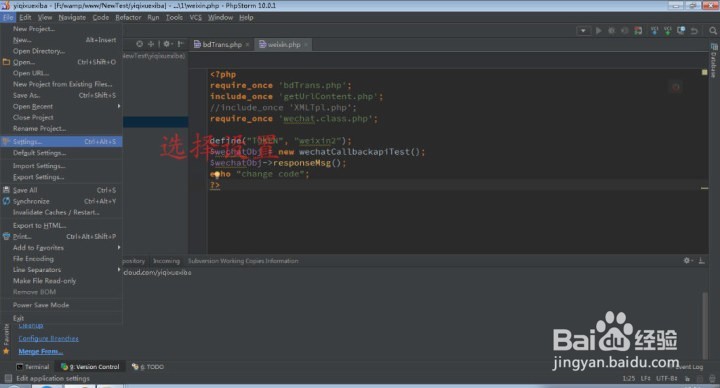Image resolution: width=720 pixels, height=388 pixels.
Task: Open Subversion Working Copies Information tab
Action: 243,261
